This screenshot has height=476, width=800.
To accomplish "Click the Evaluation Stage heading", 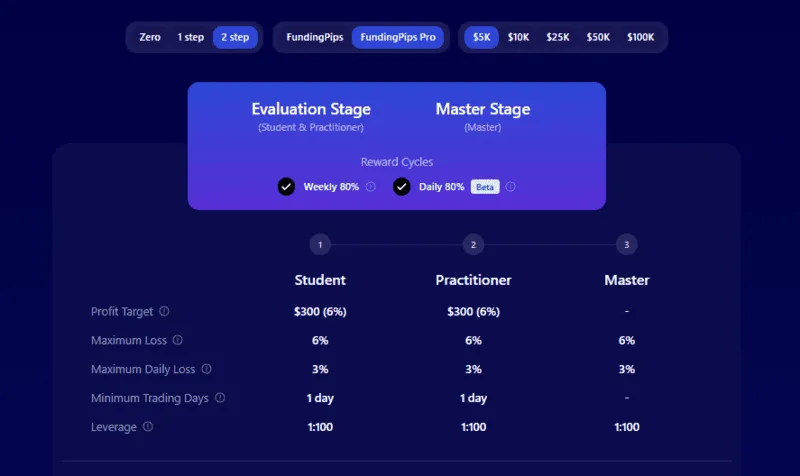I will pyautogui.click(x=311, y=109).
